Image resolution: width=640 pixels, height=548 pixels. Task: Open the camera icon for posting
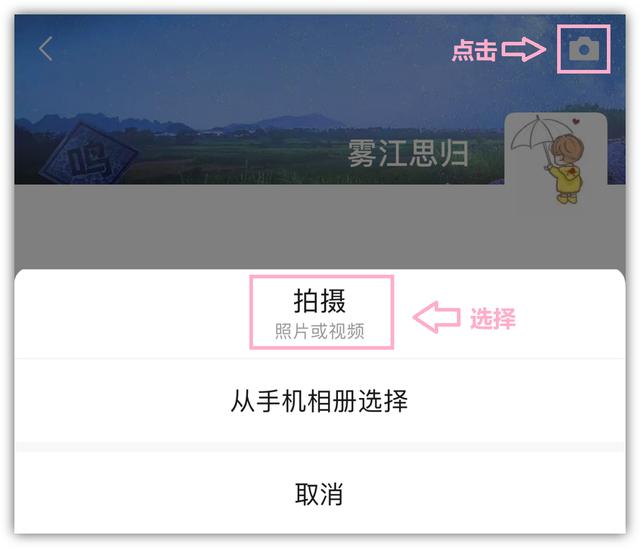click(x=584, y=49)
